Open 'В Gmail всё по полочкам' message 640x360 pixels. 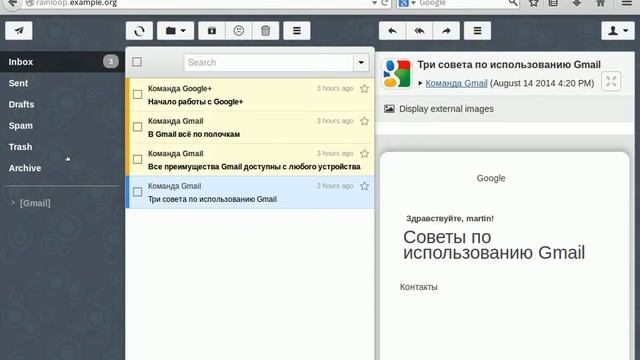(250, 127)
